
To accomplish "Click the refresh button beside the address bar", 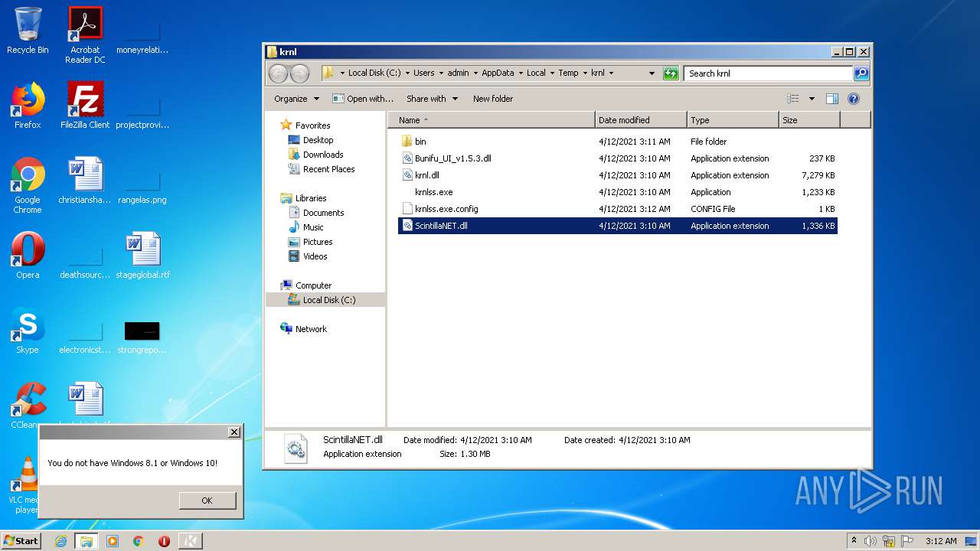I will 671,73.
